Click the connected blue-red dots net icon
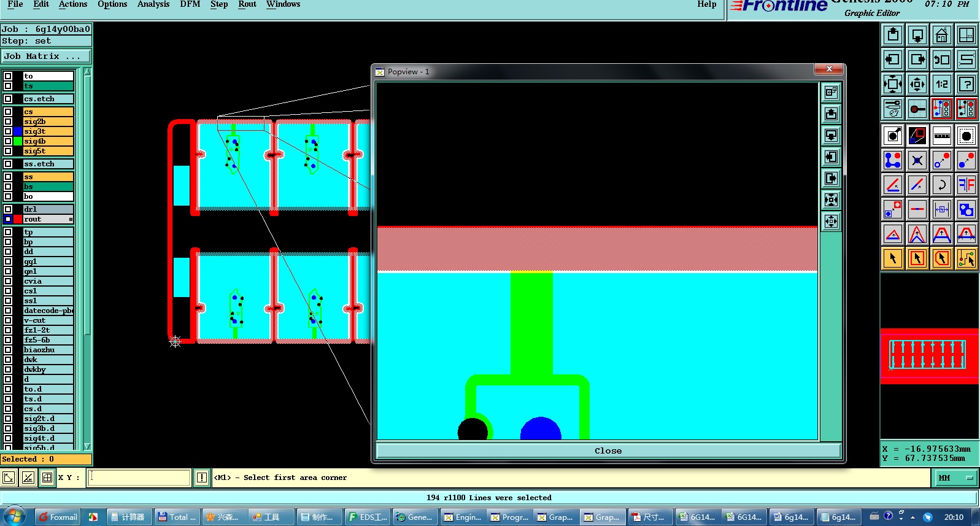Screen dimensions: 980x526 893,160
